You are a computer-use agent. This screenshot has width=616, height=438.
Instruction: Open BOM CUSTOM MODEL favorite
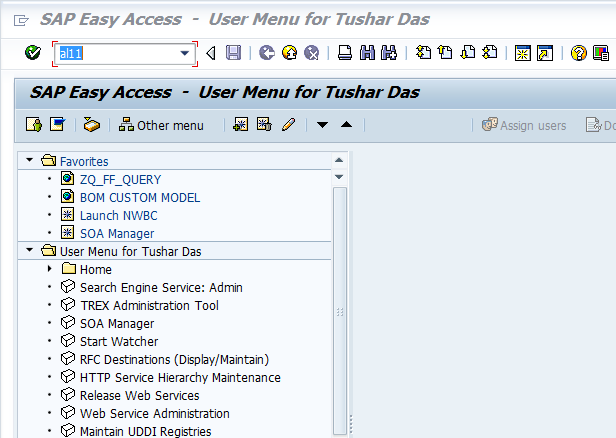(x=140, y=198)
